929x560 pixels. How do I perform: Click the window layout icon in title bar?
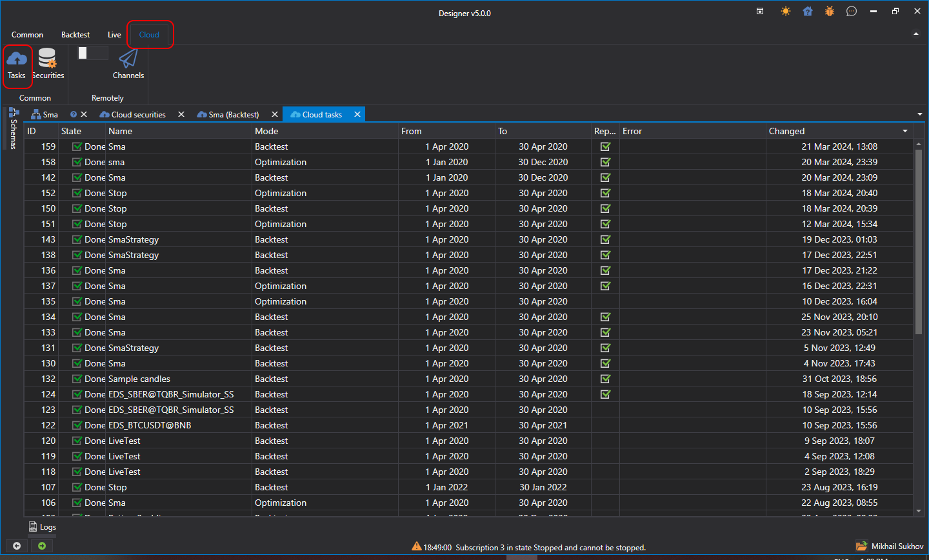[x=760, y=11]
